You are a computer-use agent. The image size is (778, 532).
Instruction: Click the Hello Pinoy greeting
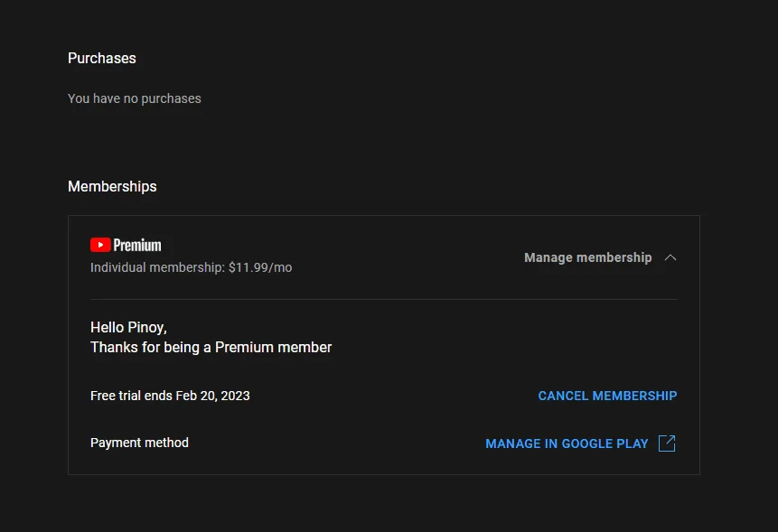tap(128, 327)
